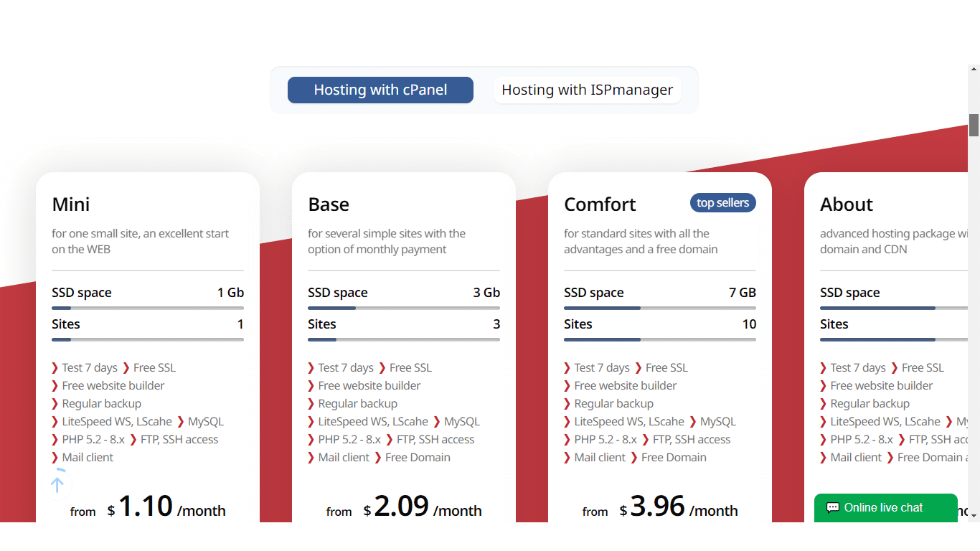
Task: Select the Base plan title
Action: point(329,204)
